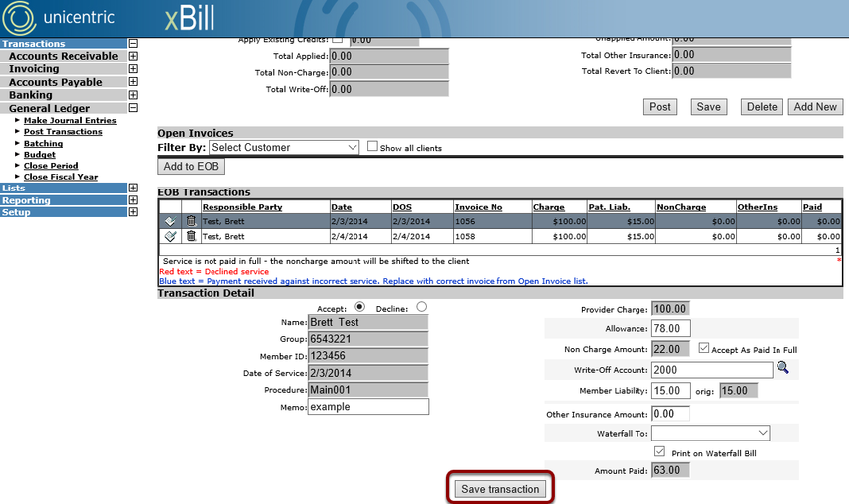Select Invoicing menu item

[64, 68]
